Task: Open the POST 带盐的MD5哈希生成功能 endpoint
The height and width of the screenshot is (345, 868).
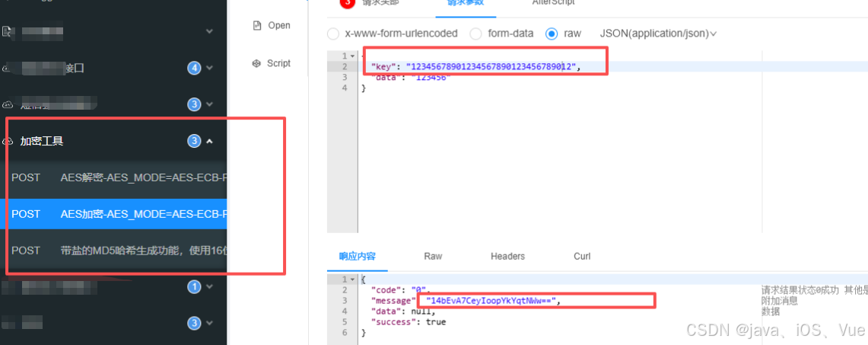Action: click(x=113, y=251)
